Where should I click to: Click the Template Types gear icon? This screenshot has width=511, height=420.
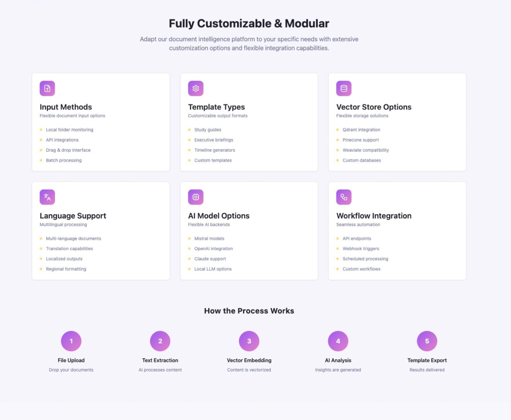click(195, 88)
